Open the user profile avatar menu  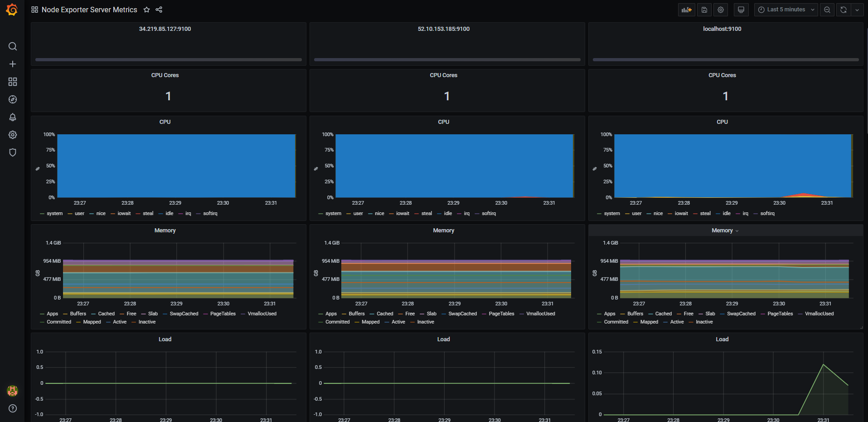coord(12,391)
